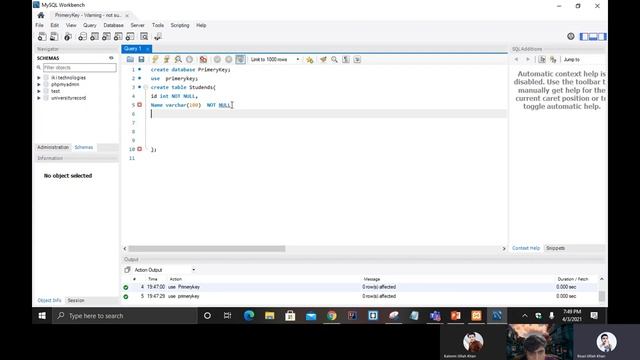Stop the running query icon
Image resolution: width=640 pixels, height=360 pixels.
[189, 60]
